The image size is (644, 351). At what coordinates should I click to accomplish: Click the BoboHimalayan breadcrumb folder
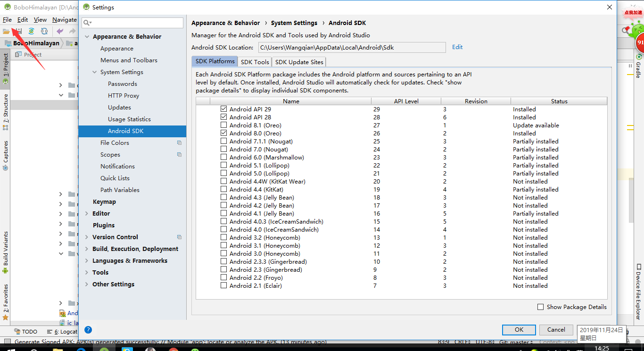click(x=32, y=43)
